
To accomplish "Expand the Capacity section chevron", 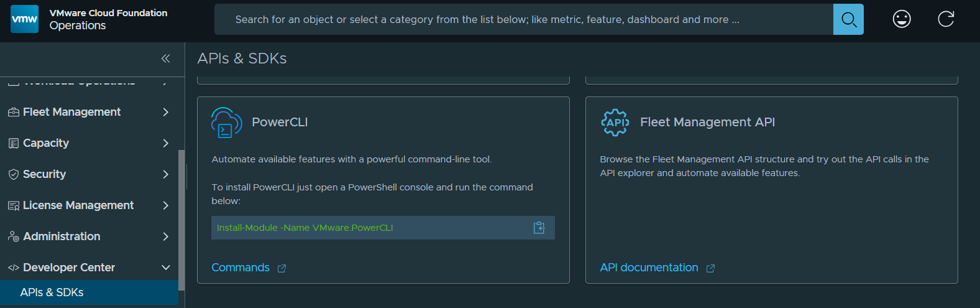I will point(165,143).
